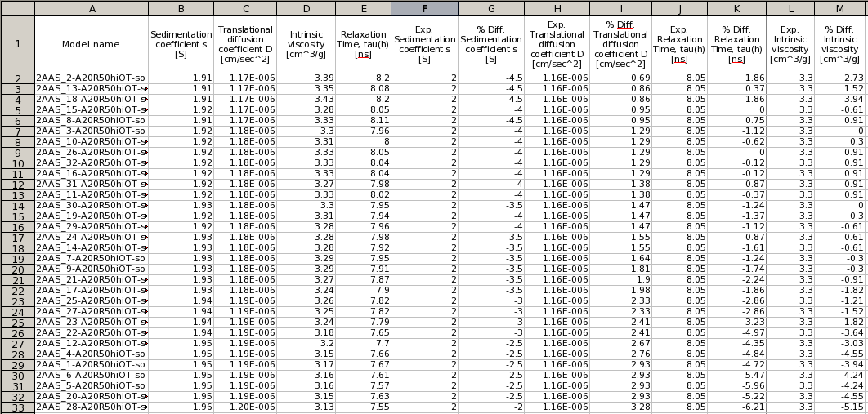Select cell '2AAS_8-A20R50hiOT-so'
868x414 pixels.
92,121
